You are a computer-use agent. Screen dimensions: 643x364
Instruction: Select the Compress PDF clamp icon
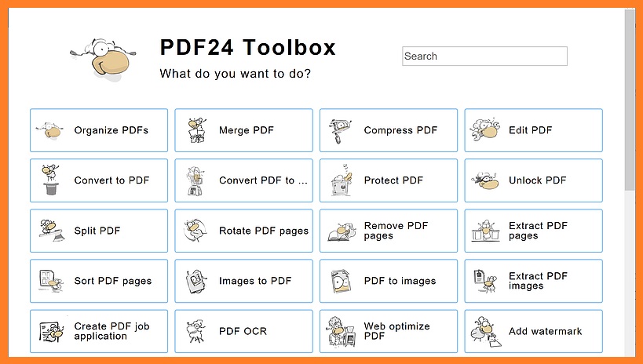click(340, 131)
